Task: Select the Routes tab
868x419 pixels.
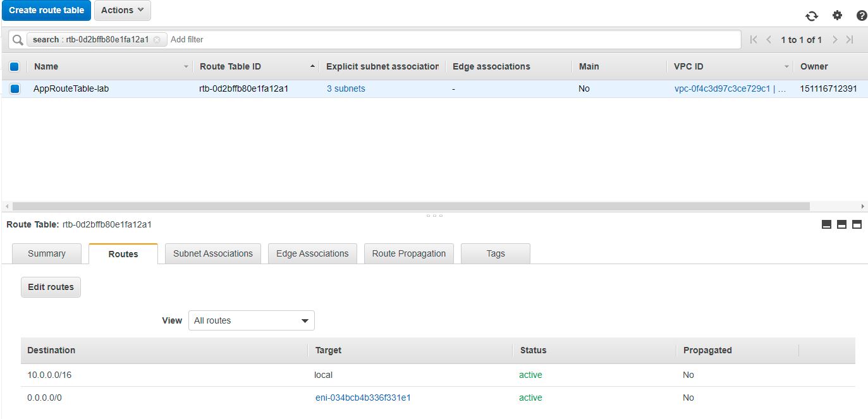Action: (x=123, y=254)
